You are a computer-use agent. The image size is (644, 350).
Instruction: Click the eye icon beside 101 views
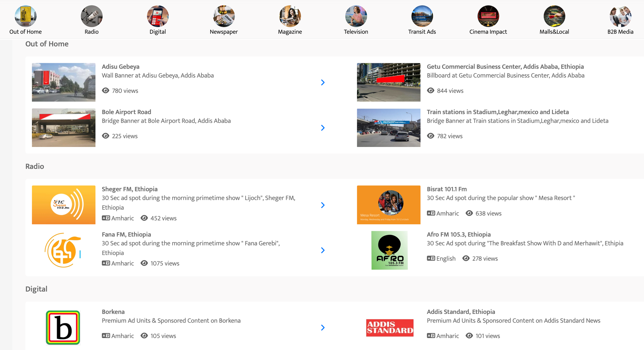click(469, 336)
